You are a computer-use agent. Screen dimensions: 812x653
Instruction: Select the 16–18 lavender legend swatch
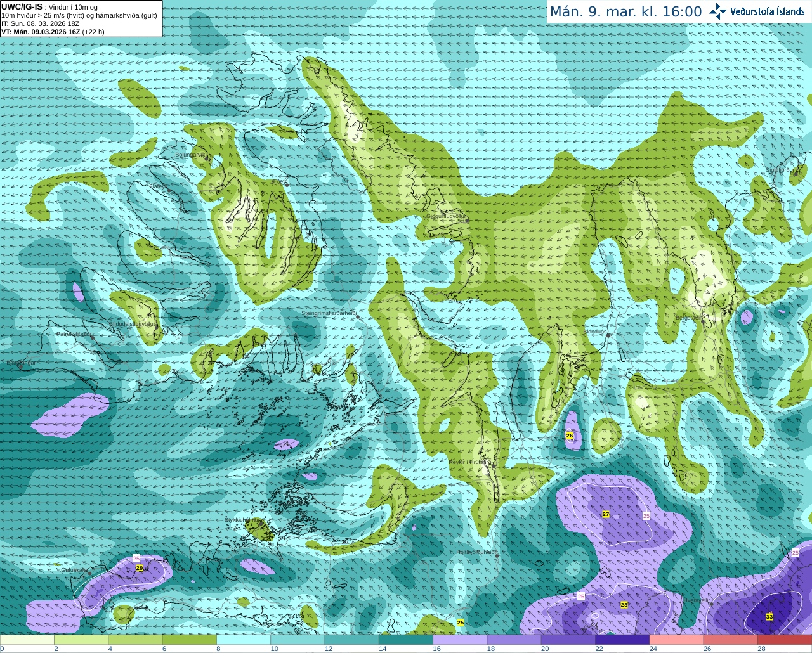click(x=460, y=640)
